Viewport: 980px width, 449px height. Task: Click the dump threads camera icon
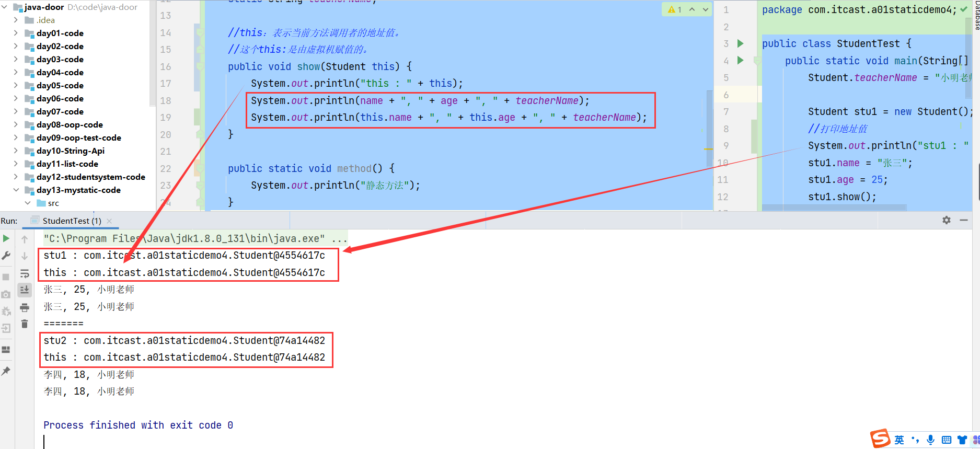tap(6, 294)
